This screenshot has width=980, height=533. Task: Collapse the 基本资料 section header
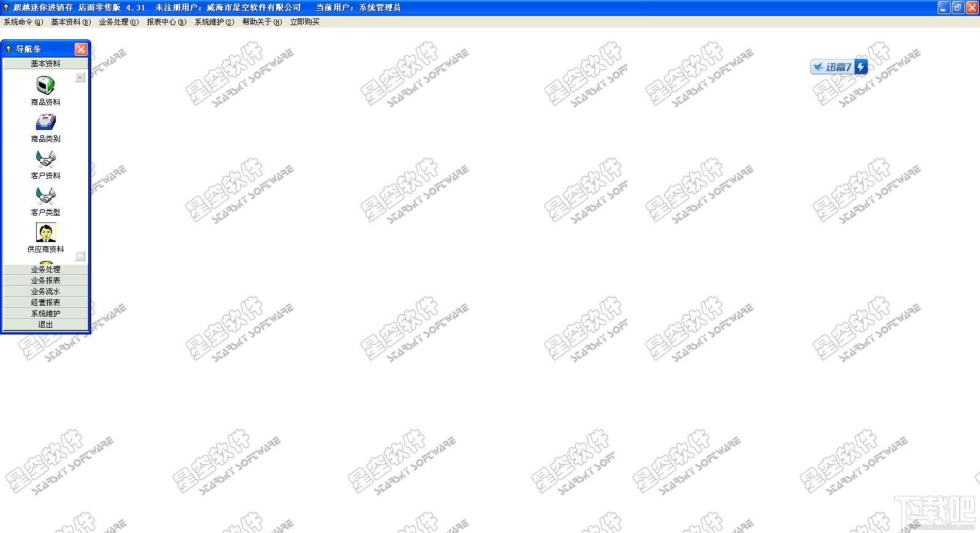(46, 64)
